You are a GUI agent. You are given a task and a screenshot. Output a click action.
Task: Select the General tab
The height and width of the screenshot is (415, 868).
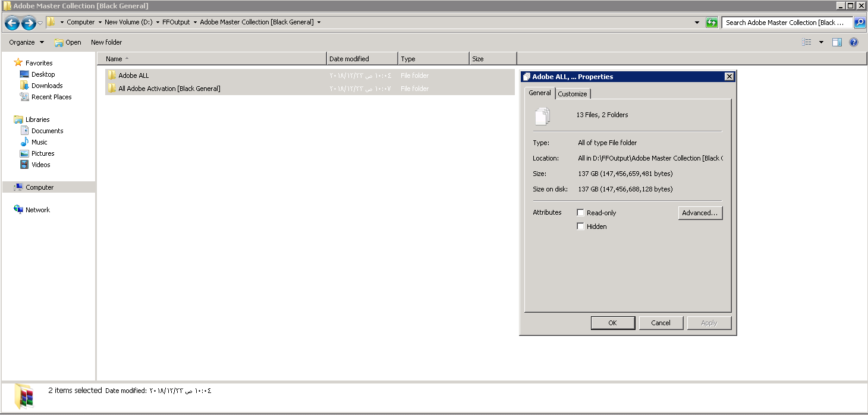point(540,93)
